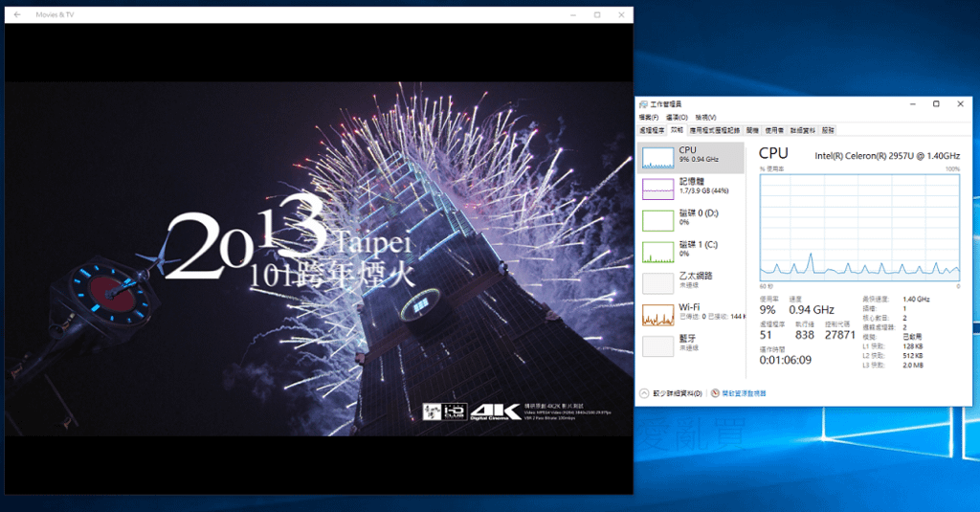The height and width of the screenshot is (512, 980).
Task: Click the CPU utilization graph area
Action: click(x=859, y=228)
